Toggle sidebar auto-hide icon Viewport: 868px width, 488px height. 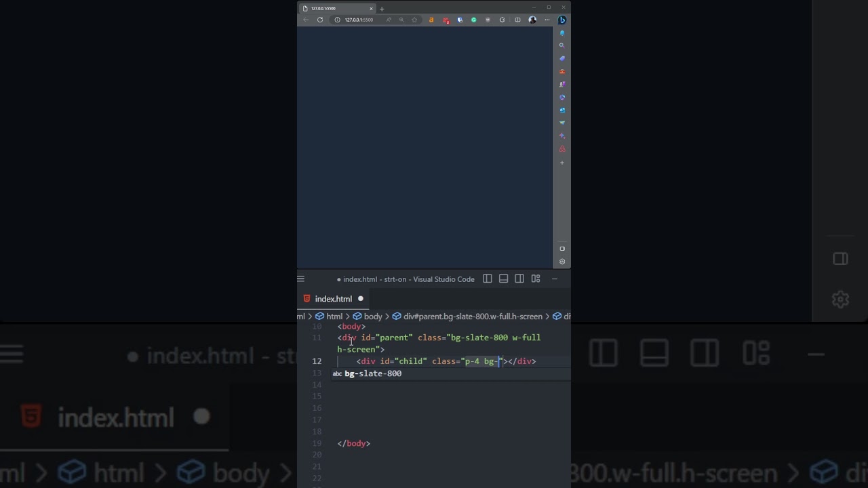[x=561, y=249]
